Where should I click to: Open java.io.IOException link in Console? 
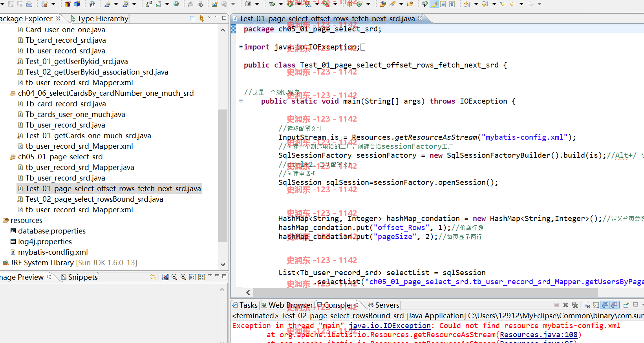390,326
